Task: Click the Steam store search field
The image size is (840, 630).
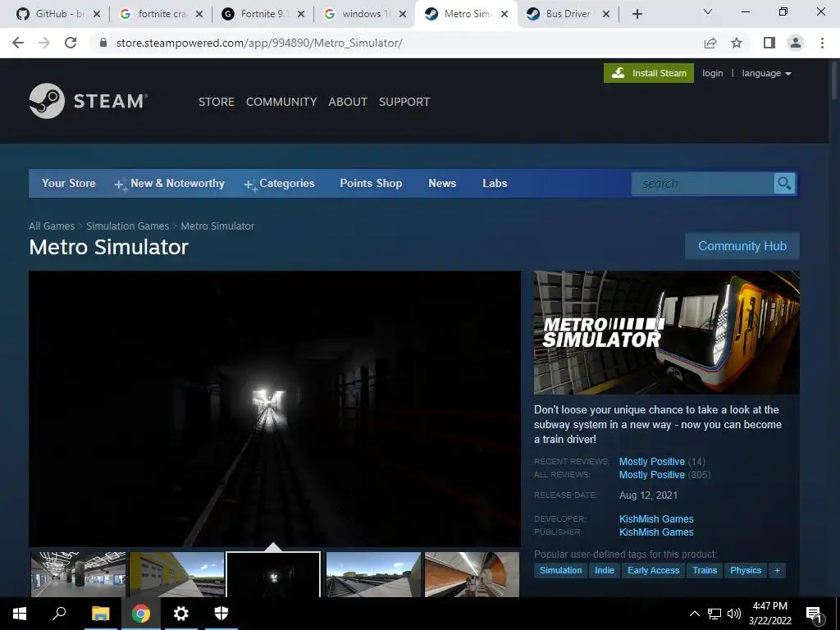Action: click(703, 183)
